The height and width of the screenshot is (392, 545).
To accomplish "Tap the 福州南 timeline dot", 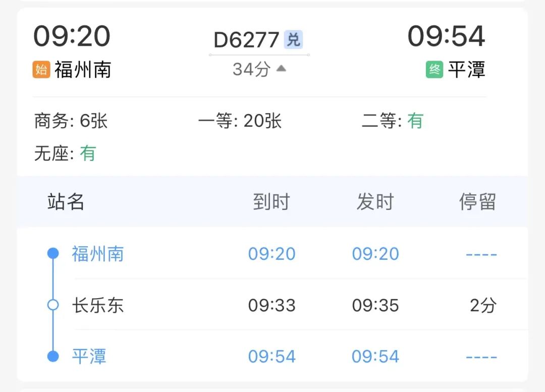I will tap(53, 253).
